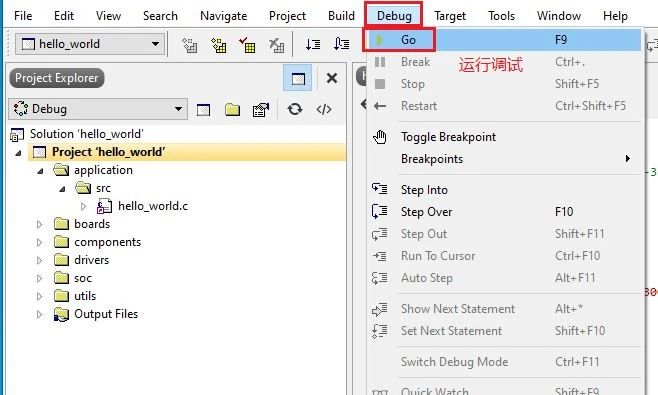Toggle the Project Explorer window view icon
Viewport: 658px width, 395px height.
tap(298, 78)
